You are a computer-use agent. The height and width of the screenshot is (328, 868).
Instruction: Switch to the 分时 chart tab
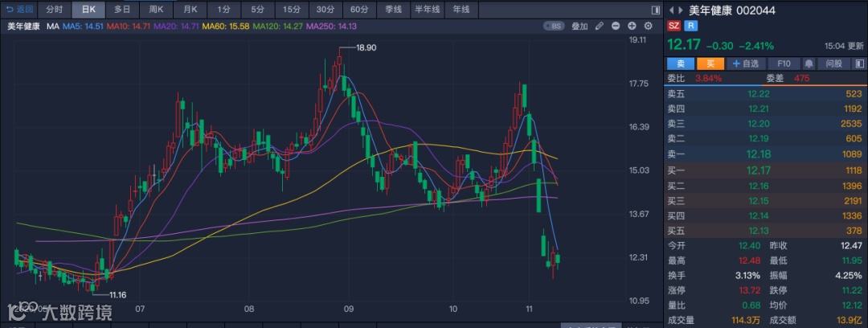tap(55, 10)
